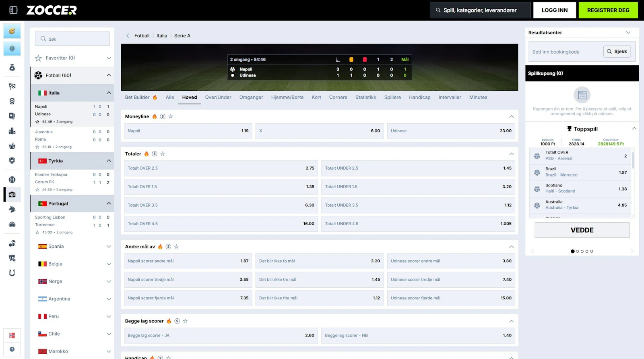Star the Juventus vs Roma match
644x359 pixels.
pos(37,147)
